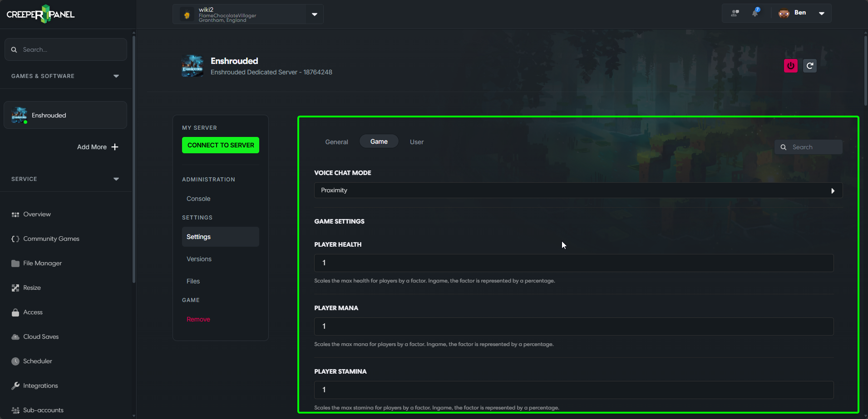Image resolution: width=868 pixels, height=419 pixels.
Task: Click the File Manager folder icon
Action: tap(15, 263)
